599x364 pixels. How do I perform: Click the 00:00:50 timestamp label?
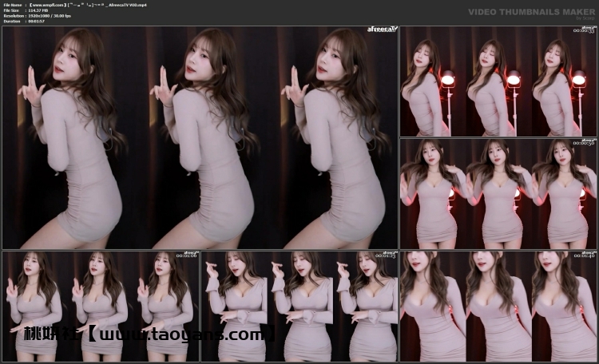tap(587, 144)
